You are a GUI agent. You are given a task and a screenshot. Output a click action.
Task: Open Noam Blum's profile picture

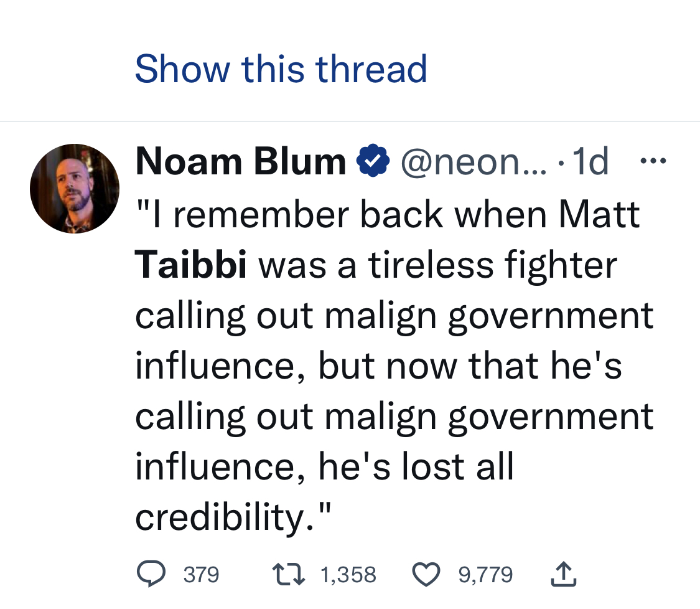point(75,189)
